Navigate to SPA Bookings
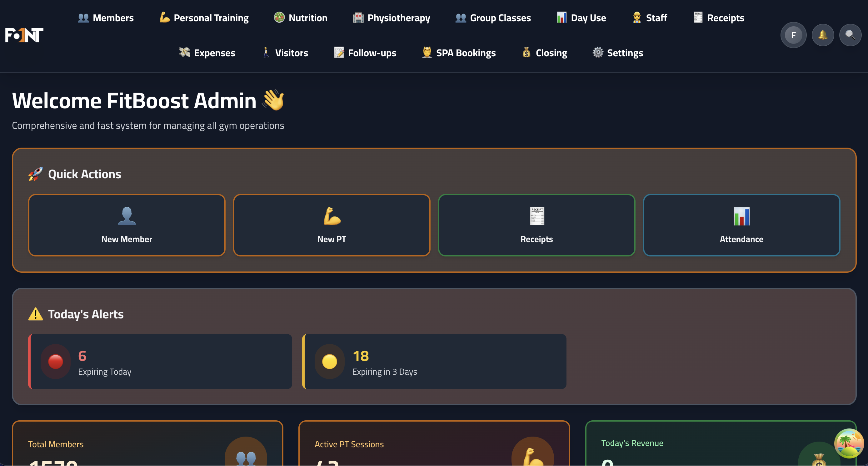 click(x=459, y=53)
